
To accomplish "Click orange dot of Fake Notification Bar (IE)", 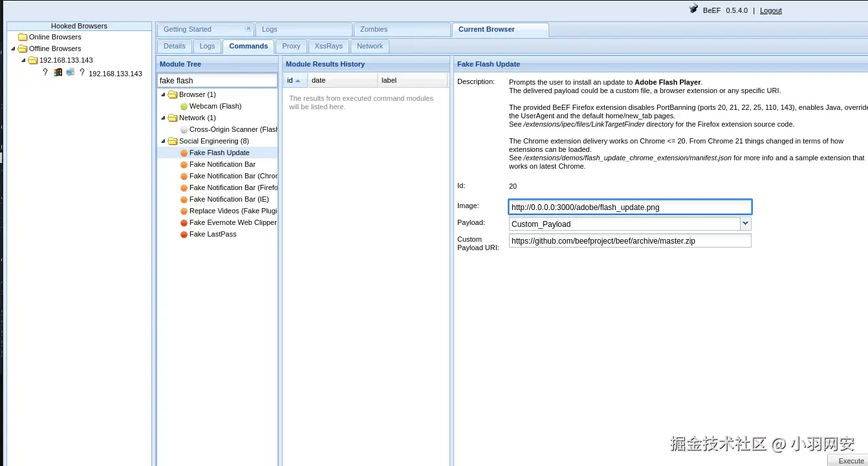I will click(x=184, y=199).
